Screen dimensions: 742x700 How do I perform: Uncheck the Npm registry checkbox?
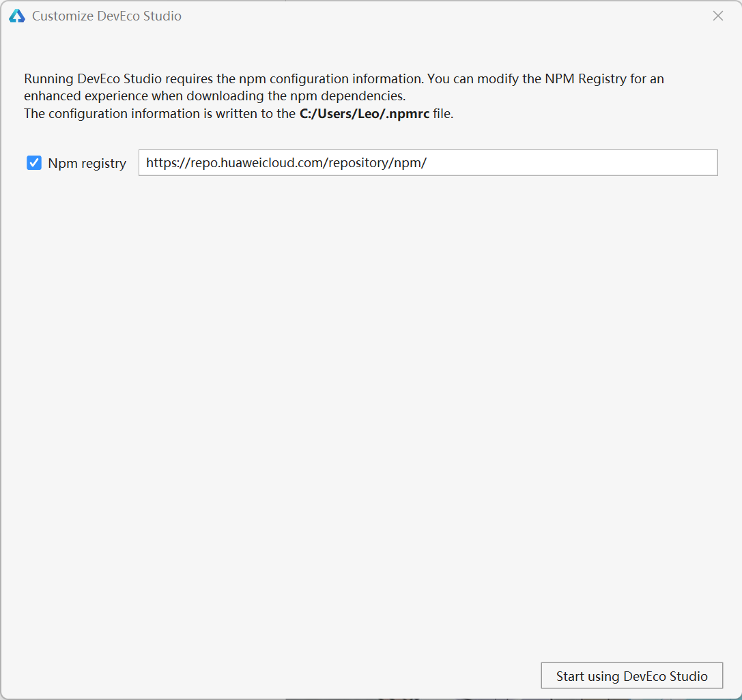34,163
